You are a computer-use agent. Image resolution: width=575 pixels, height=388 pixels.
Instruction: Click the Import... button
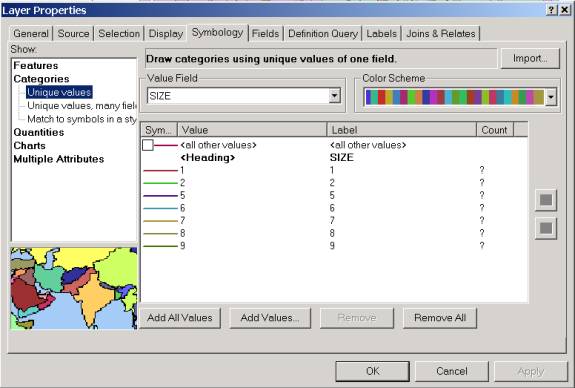(530, 59)
